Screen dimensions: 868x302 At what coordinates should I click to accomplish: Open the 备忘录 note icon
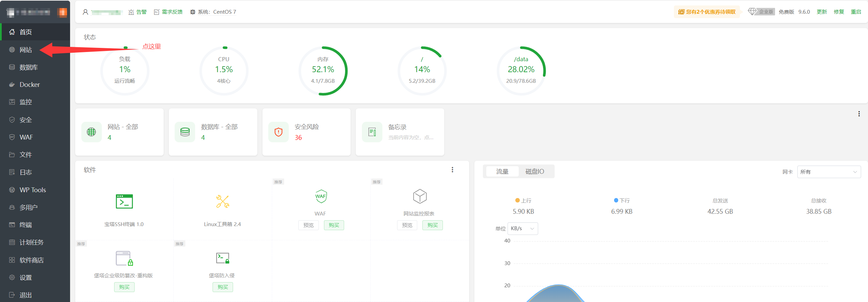coord(372,132)
